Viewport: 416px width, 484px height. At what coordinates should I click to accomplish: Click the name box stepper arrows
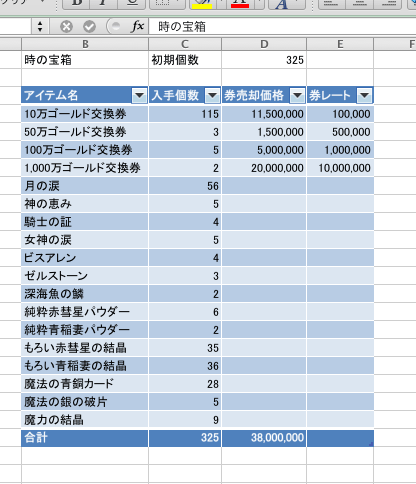click(40, 26)
